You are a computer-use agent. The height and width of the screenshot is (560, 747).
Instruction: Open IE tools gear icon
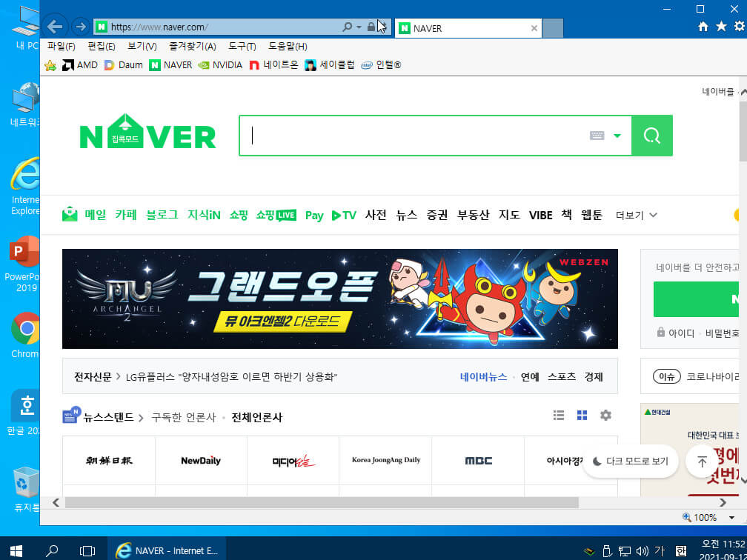click(x=739, y=27)
